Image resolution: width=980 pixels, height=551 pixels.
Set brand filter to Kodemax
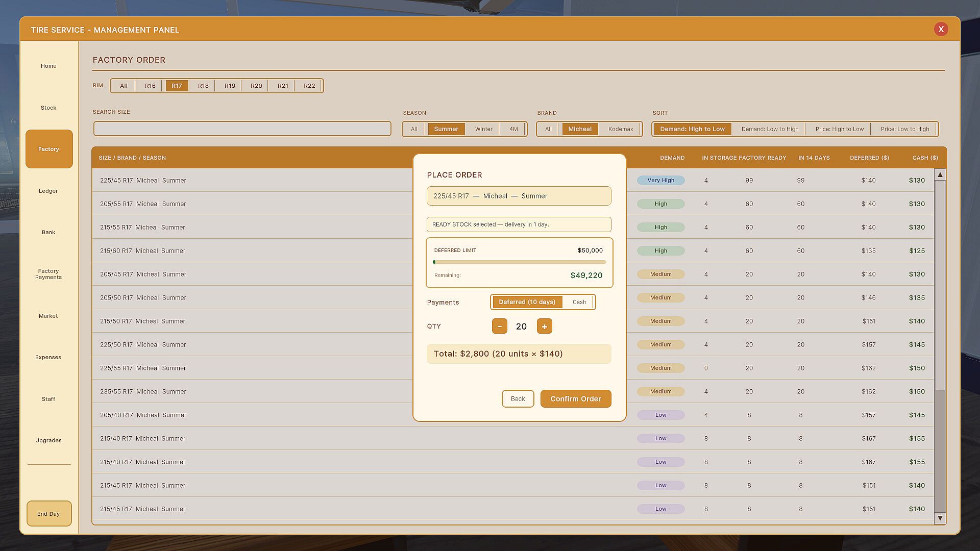coord(621,129)
